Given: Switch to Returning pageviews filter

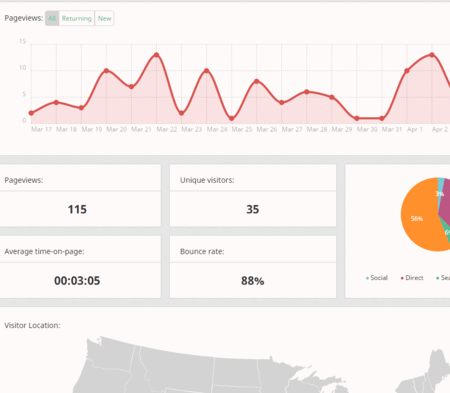Looking at the screenshot, I should tap(77, 18).
